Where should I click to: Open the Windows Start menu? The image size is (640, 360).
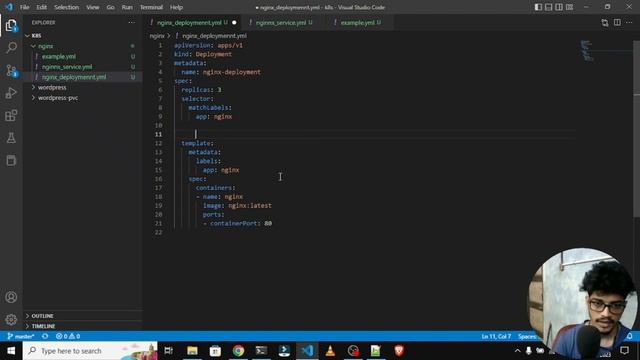pos(11,351)
